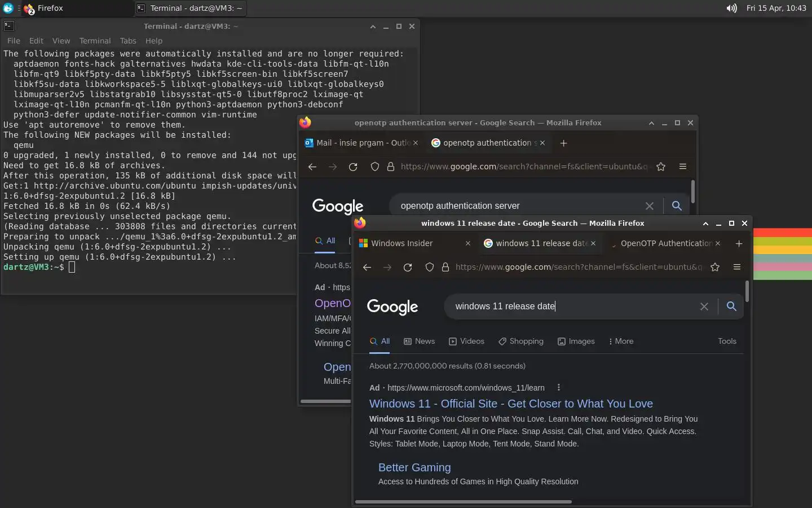812x508 pixels.
Task: Click the padlock icon in windows 11 Firefox window
Action: click(445, 267)
